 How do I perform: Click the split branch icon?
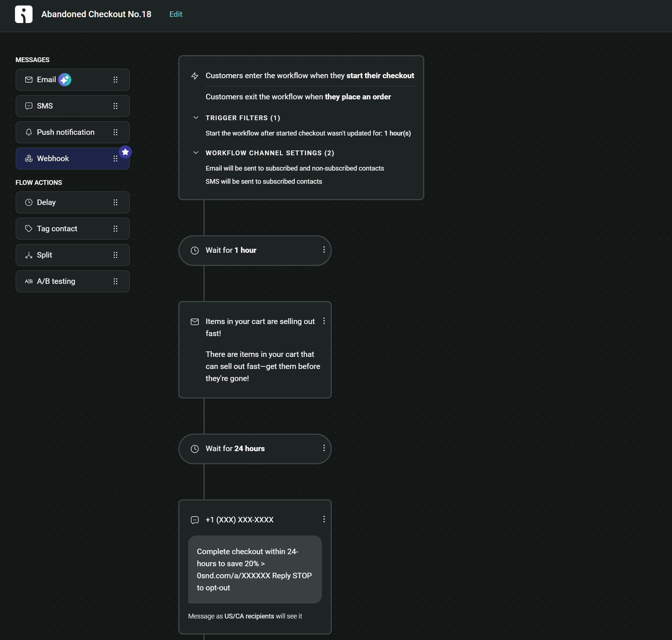[x=29, y=255]
